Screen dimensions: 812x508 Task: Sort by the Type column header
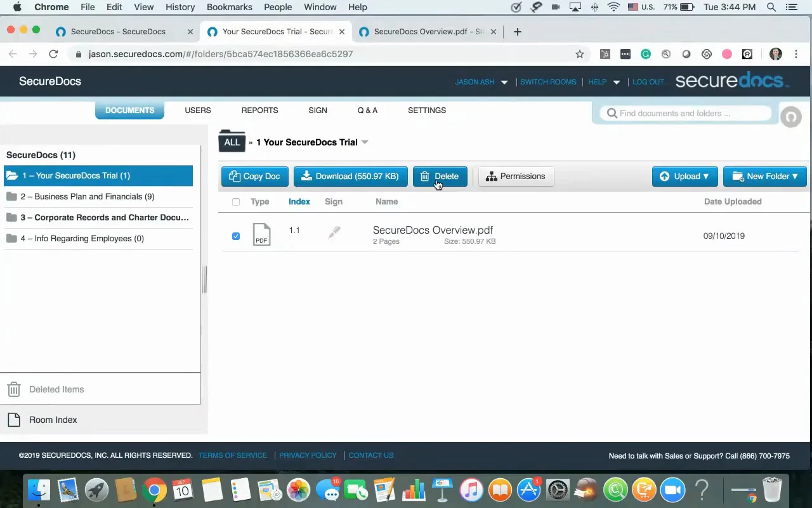[260, 201]
